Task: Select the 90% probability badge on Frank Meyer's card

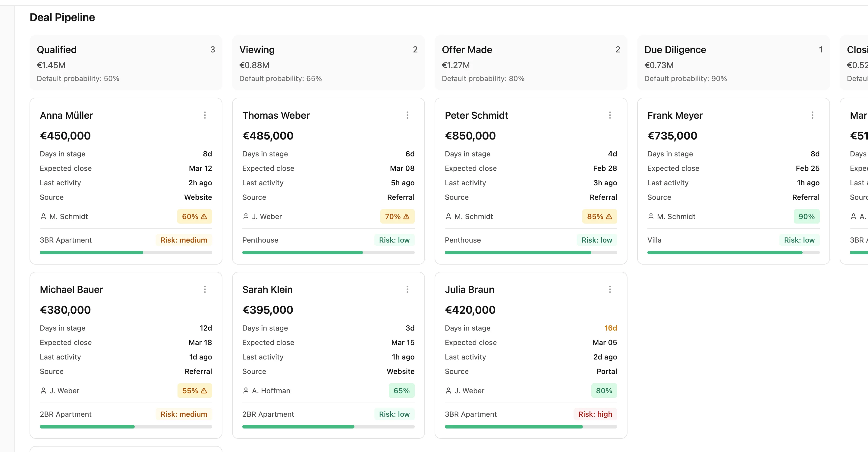Action: (x=807, y=216)
